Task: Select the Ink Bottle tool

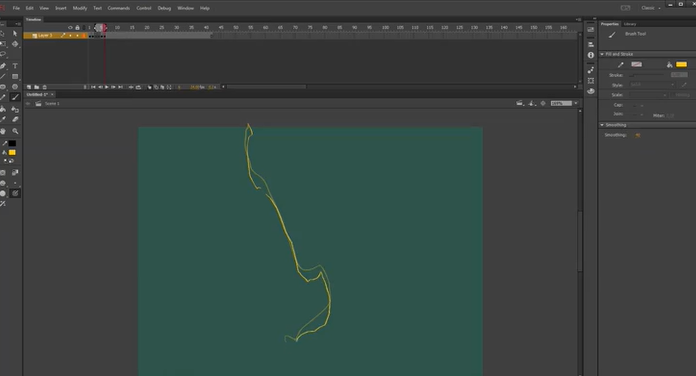Action: pyautogui.click(x=15, y=109)
